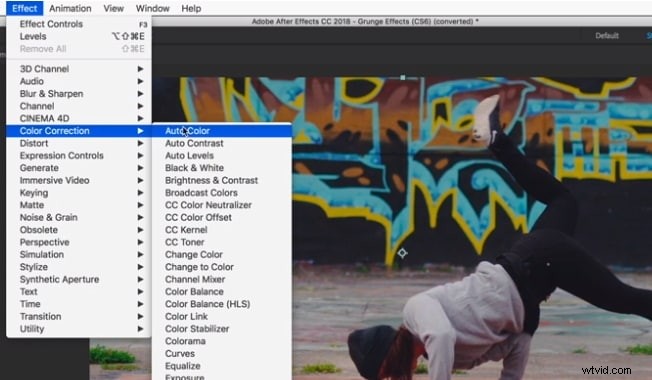Open the Effect menu in menu bar
The image size is (652, 380).
(x=25, y=8)
